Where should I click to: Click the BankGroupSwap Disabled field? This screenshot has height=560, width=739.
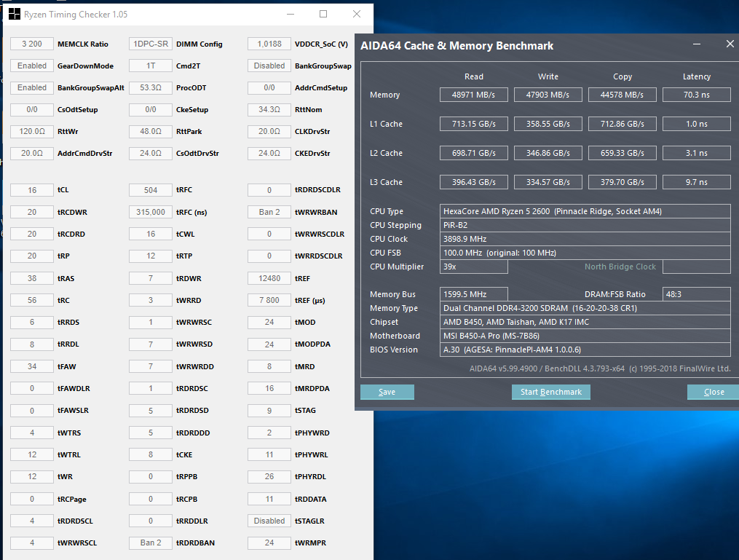(x=269, y=66)
